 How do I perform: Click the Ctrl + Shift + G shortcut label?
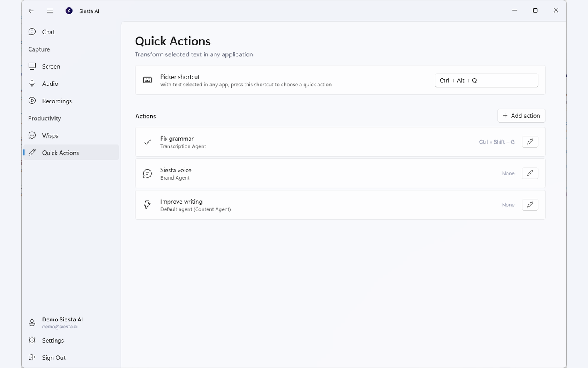497,142
